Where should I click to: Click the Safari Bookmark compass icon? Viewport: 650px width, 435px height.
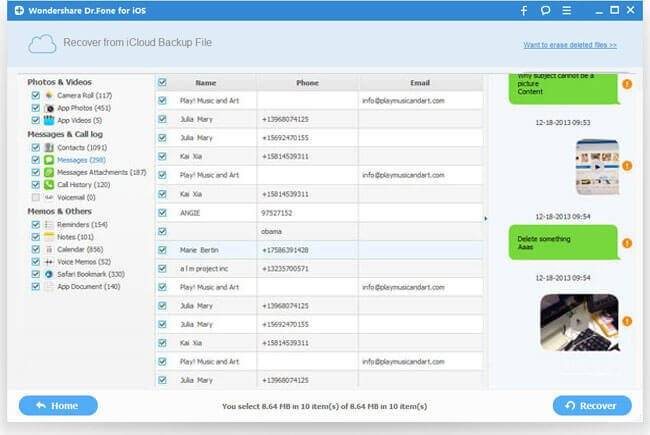click(48, 273)
